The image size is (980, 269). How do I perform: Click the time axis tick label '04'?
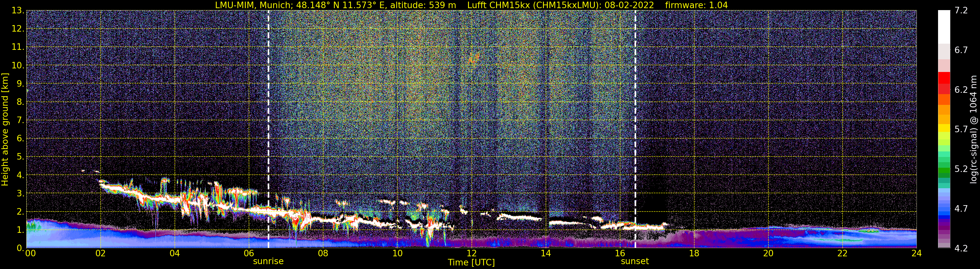[x=175, y=253]
